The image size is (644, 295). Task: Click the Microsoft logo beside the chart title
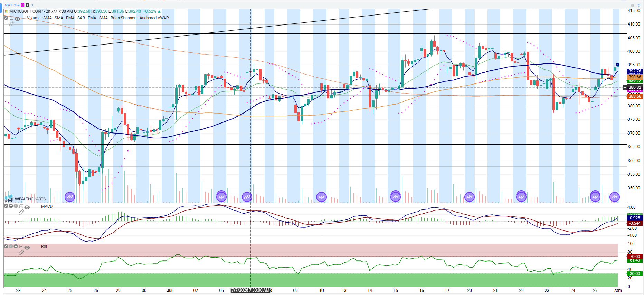pos(6,11)
